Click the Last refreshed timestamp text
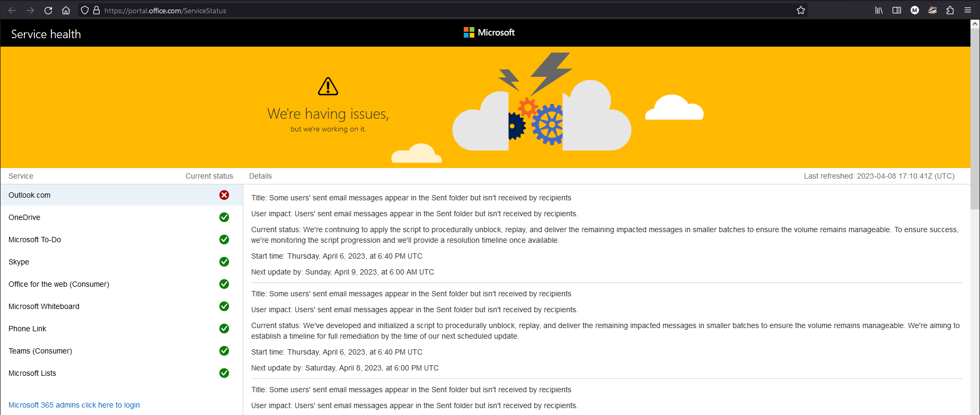This screenshot has width=980, height=415. 879,176
